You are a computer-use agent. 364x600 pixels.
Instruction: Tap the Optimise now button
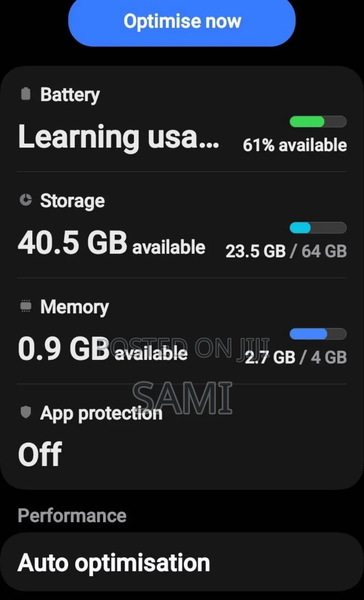182,22
